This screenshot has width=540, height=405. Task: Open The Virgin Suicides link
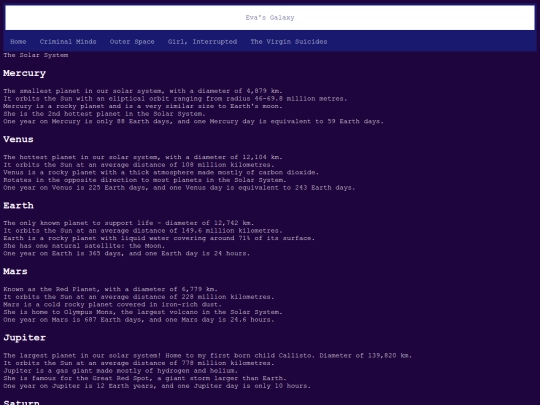click(x=289, y=42)
